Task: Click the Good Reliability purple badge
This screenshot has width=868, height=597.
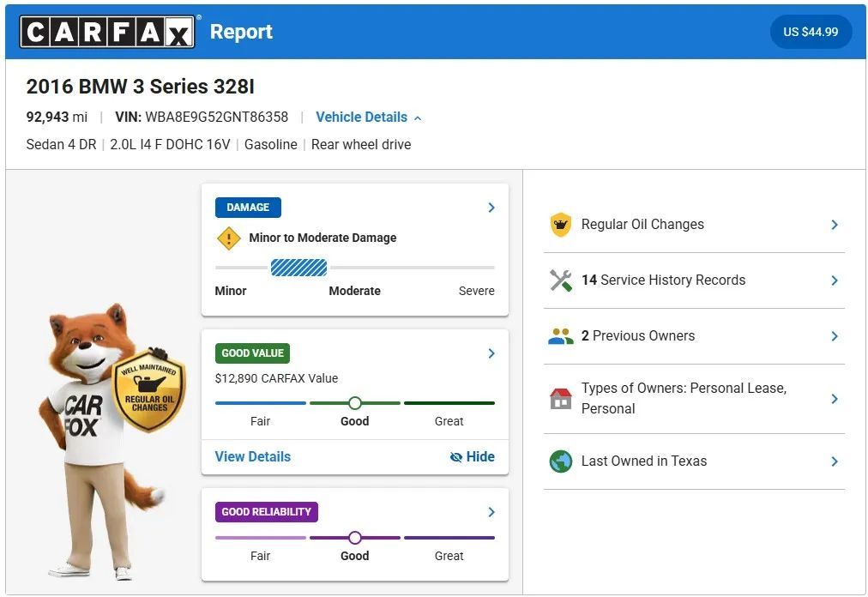Action: (x=266, y=512)
